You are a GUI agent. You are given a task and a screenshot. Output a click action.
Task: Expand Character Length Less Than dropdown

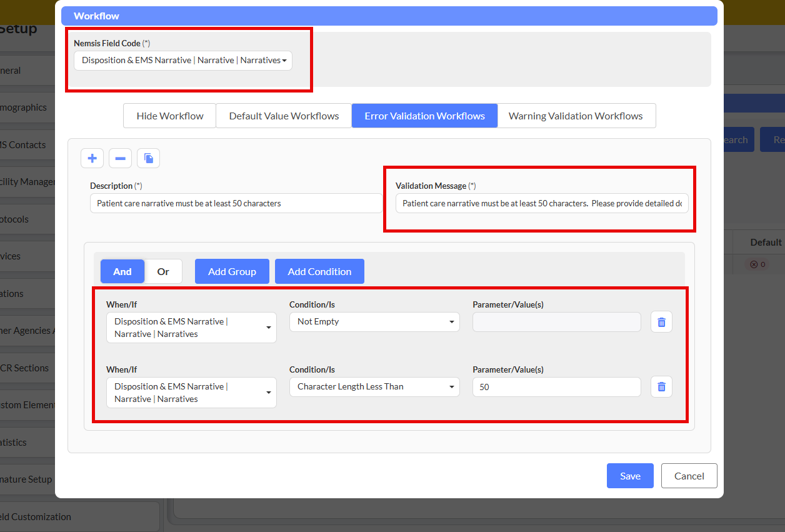[x=374, y=387]
